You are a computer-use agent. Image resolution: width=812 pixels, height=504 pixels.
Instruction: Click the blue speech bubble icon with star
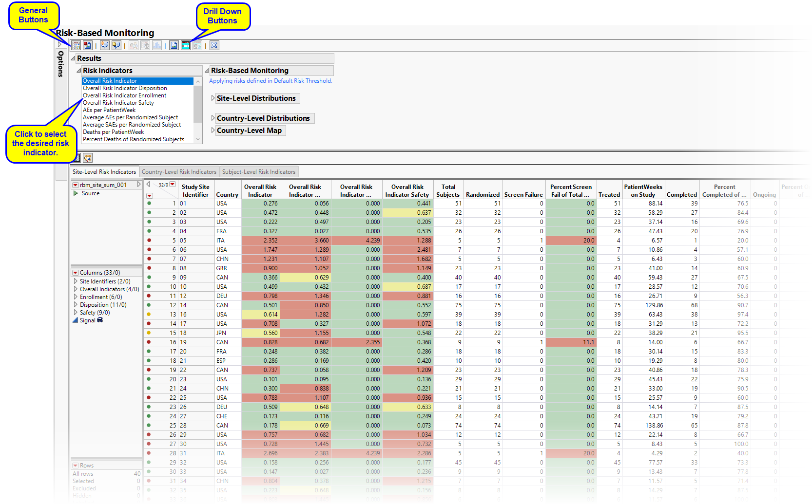pyautogui.click(x=104, y=45)
